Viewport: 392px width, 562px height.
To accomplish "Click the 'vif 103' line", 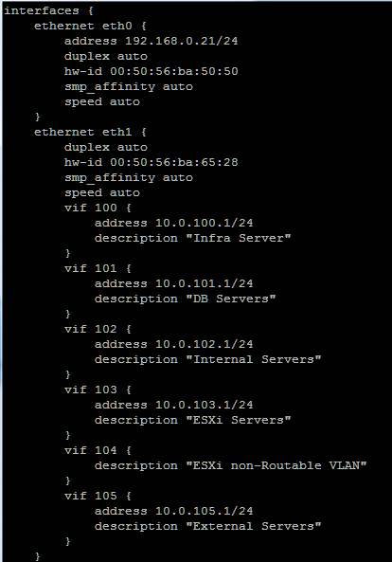I will point(98,390).
